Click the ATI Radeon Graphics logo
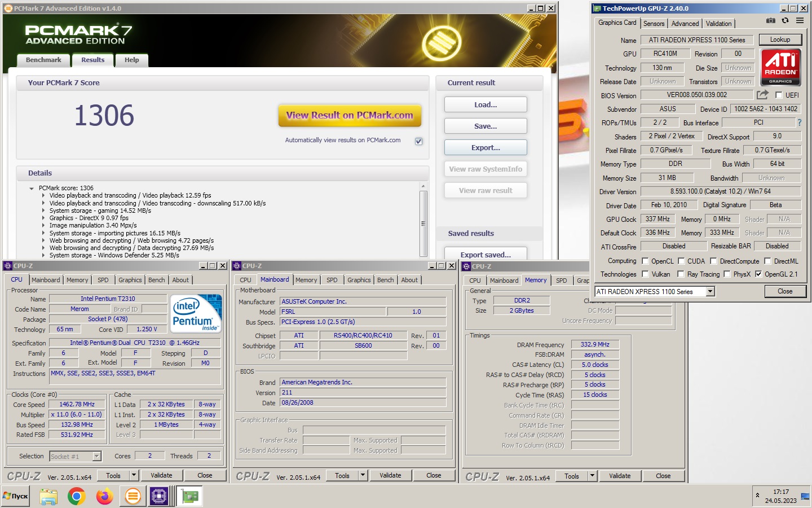Image resolution: width=812 pixels, height=508 pixels. [780, 67]
